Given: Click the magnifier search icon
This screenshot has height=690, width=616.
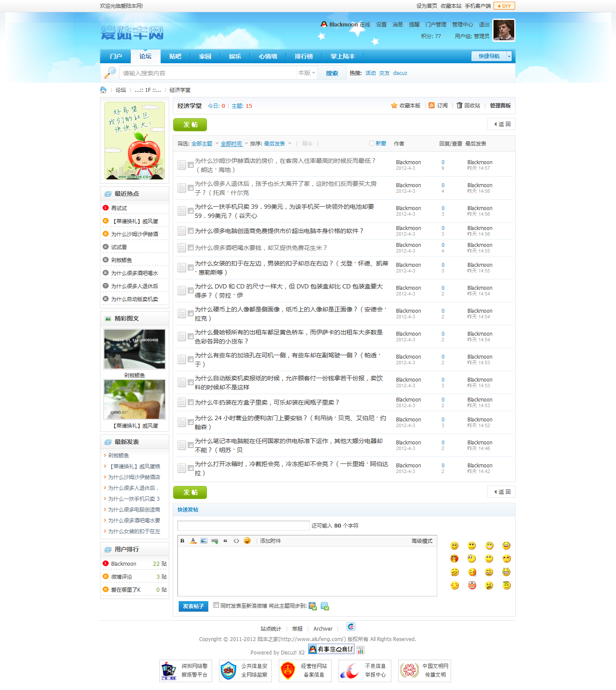Looking at the screenshot, I should point(110,73).
